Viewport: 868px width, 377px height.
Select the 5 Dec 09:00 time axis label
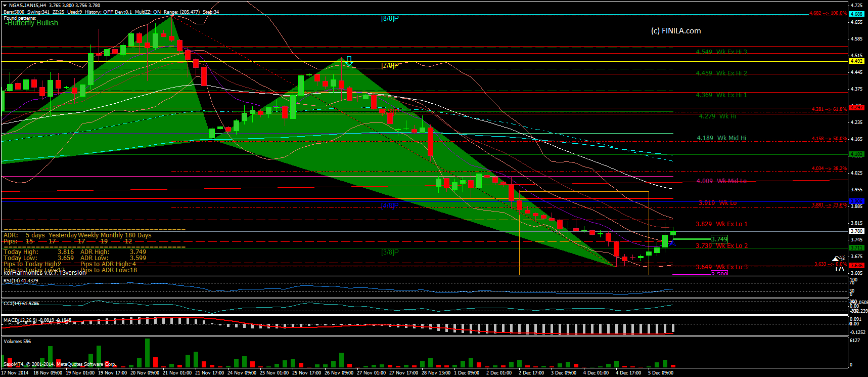661,373
